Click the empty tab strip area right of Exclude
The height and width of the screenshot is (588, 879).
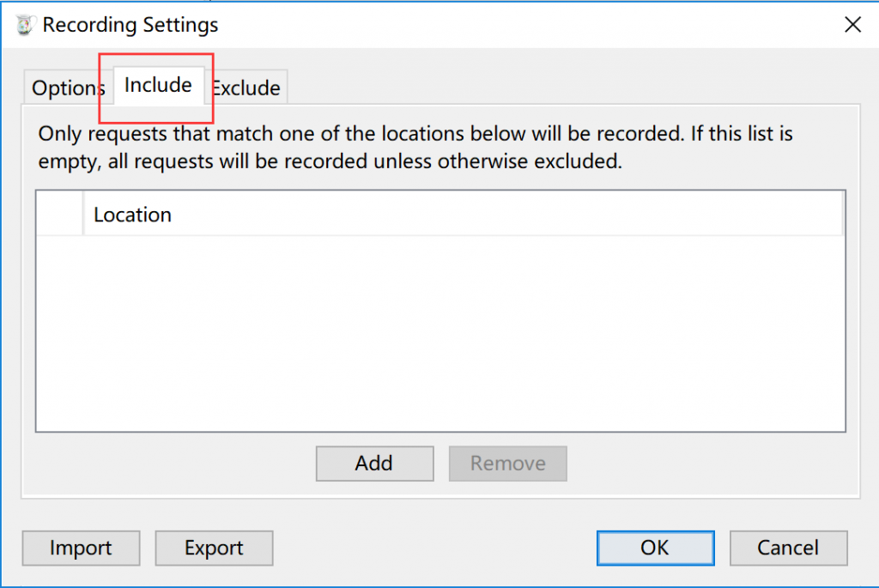click(572, 87)
